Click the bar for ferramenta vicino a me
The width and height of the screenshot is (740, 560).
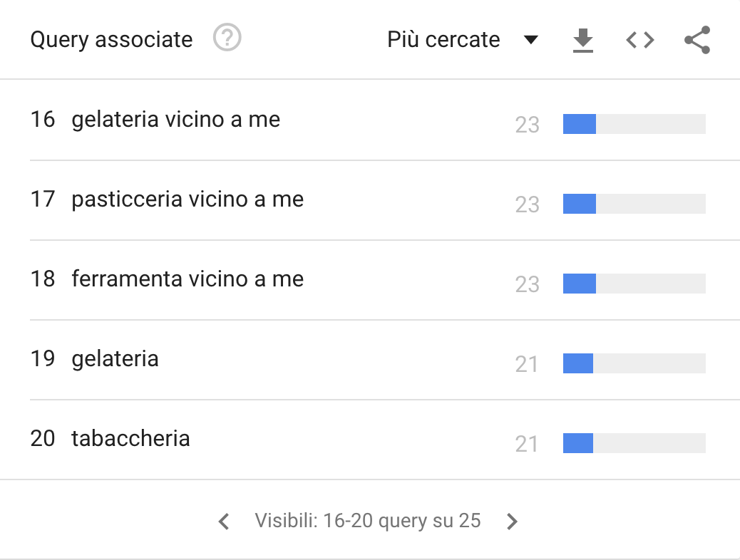point(634,284)
